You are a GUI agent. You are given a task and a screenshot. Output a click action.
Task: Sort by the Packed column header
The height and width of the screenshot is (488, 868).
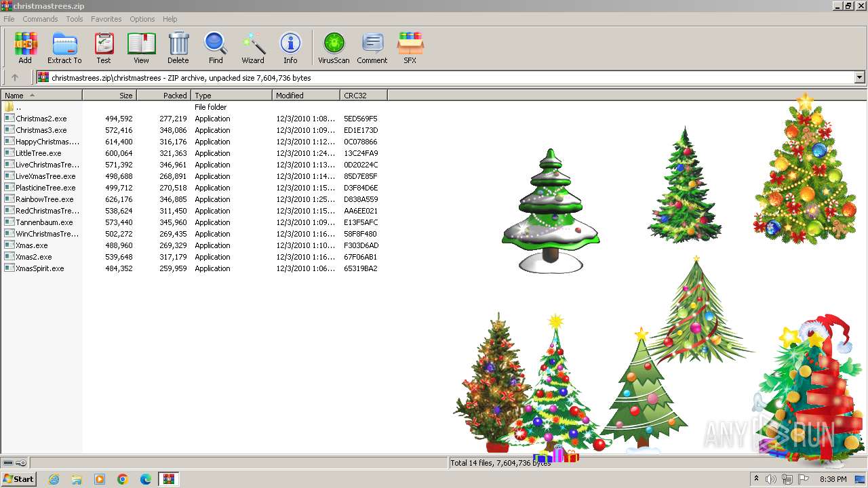pyautogui.click(x=164, y=96)
